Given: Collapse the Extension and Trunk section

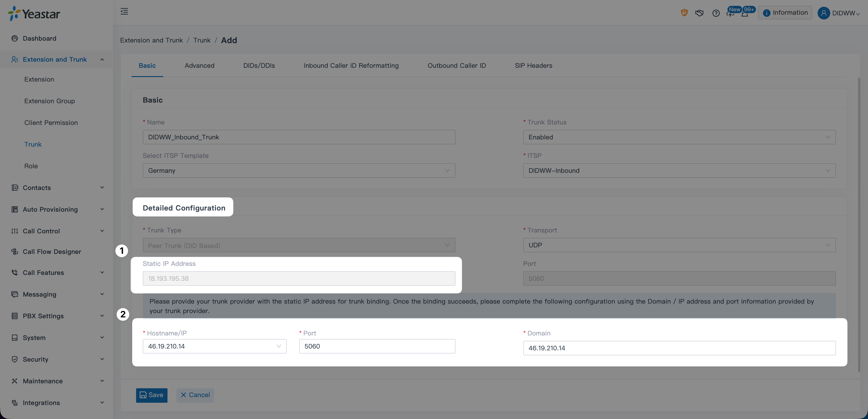Looking at the screenshot, I should point(102,60).
